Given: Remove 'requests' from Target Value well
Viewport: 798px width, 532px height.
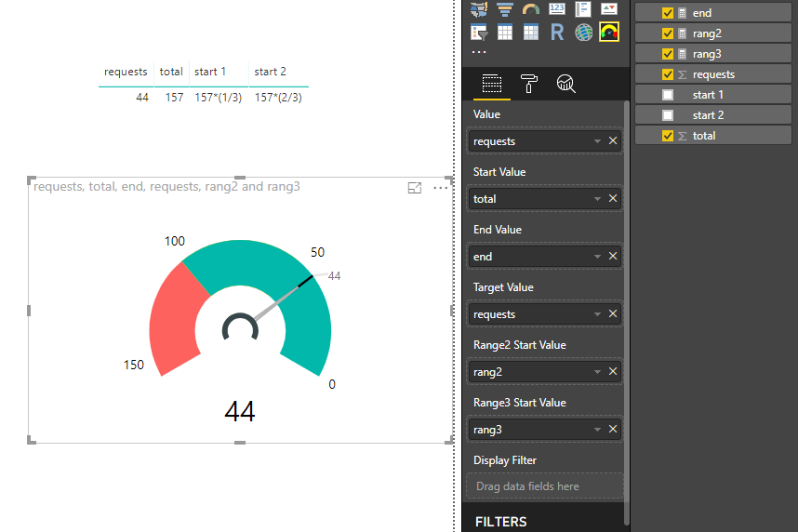Looking at the screenshot, I should 613,313.
